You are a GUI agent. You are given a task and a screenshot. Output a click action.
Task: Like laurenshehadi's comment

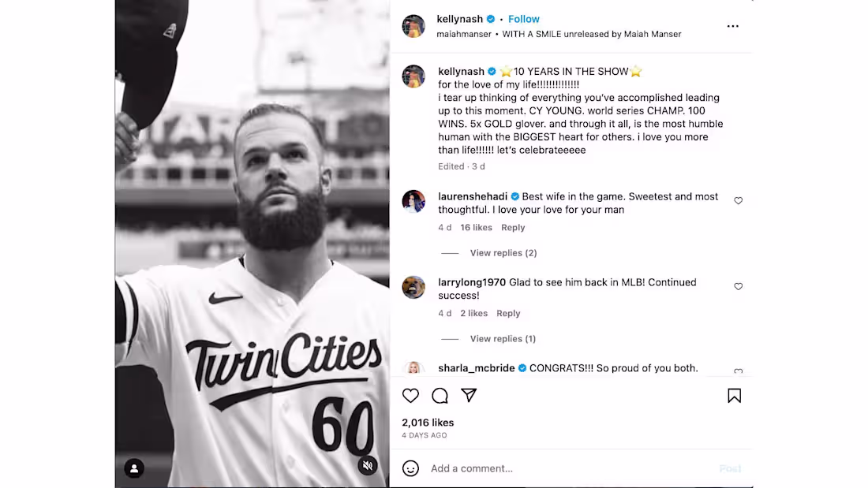point(739,201)
